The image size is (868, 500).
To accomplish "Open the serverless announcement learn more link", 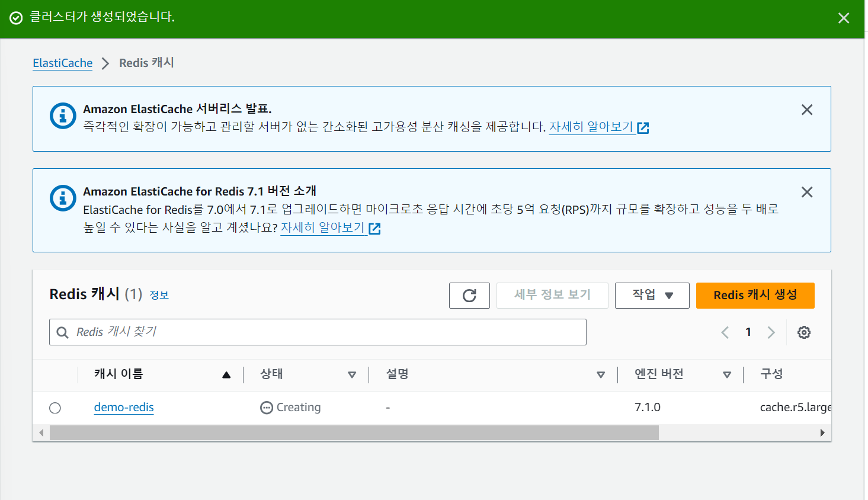I will pyautogui.click(x=591, y=127).
